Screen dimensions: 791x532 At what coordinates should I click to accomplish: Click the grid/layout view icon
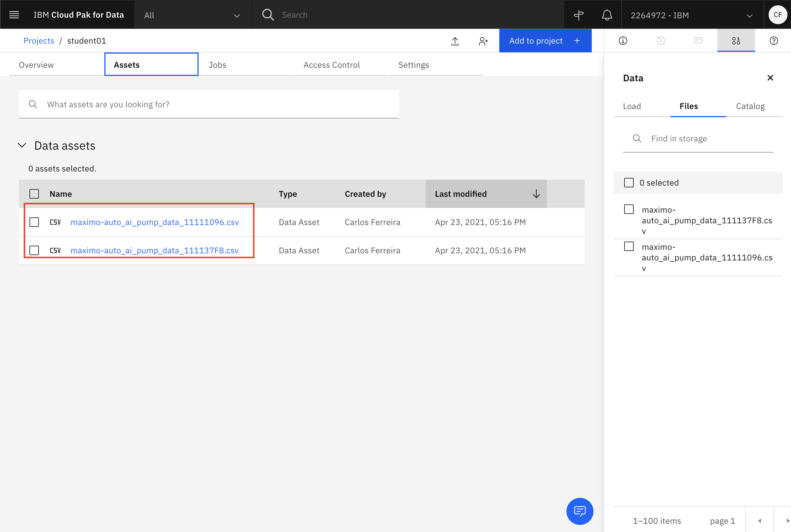click(736, 40)
